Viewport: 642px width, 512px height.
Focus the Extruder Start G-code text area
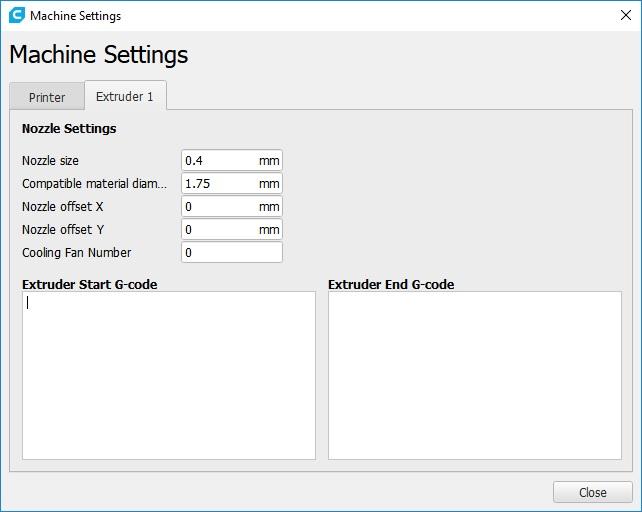pyautogui.click(x=168, y=375)
